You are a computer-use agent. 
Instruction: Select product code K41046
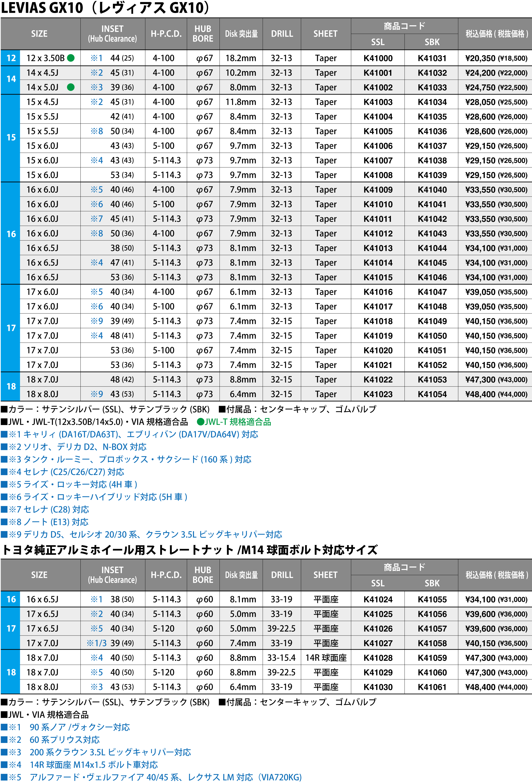tap(432, 277)
